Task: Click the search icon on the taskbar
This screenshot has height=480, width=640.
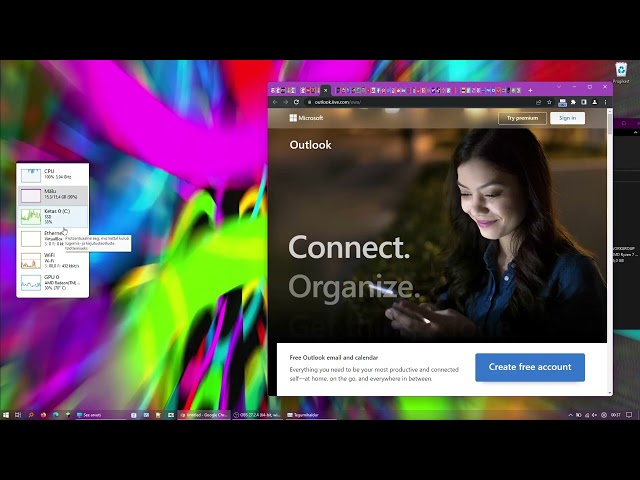Action: tap(31, 415)
